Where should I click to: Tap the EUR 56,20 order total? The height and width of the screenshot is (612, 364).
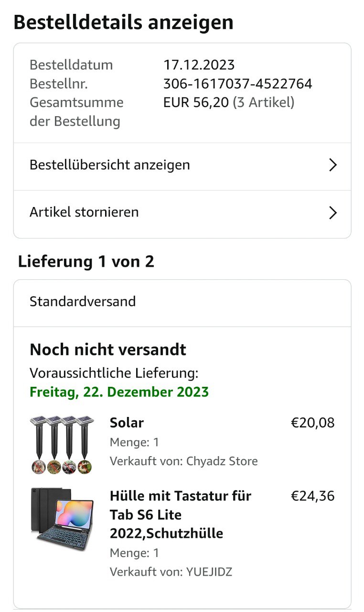pyautogui.click(x=196, y=102)
